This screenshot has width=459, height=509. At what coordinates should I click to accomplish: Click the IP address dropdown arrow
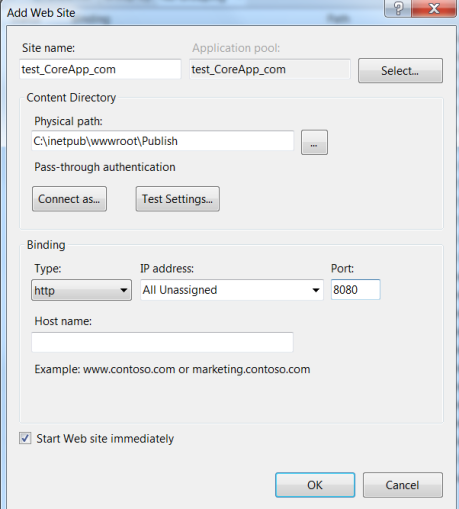pos(316,290)
